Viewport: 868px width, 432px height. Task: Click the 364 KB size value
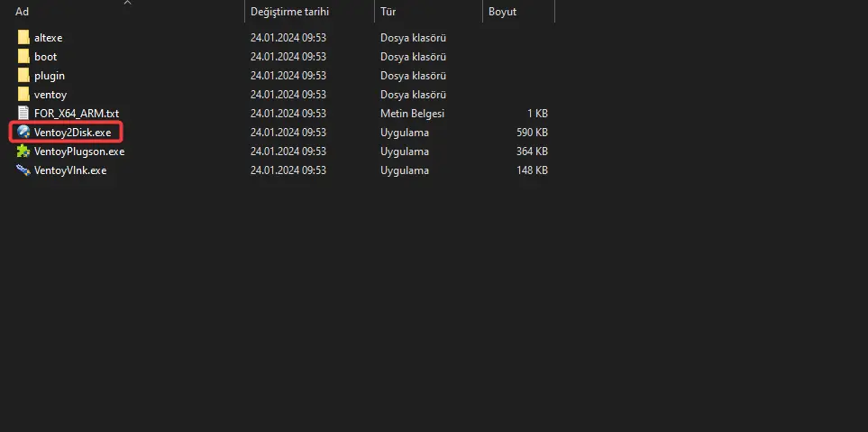point(531,152)
